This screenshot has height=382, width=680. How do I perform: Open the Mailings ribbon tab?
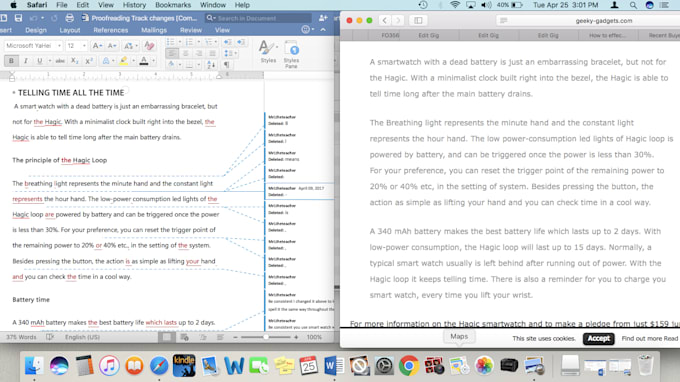click(x=154, y=30)
